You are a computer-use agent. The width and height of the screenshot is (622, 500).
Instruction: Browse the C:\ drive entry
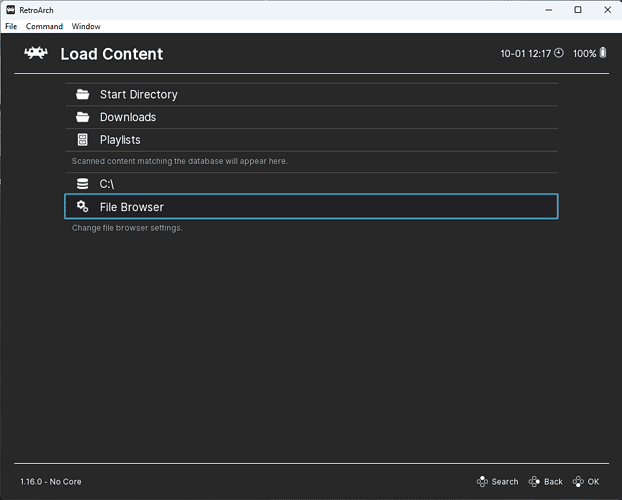[x=108, y=184]
